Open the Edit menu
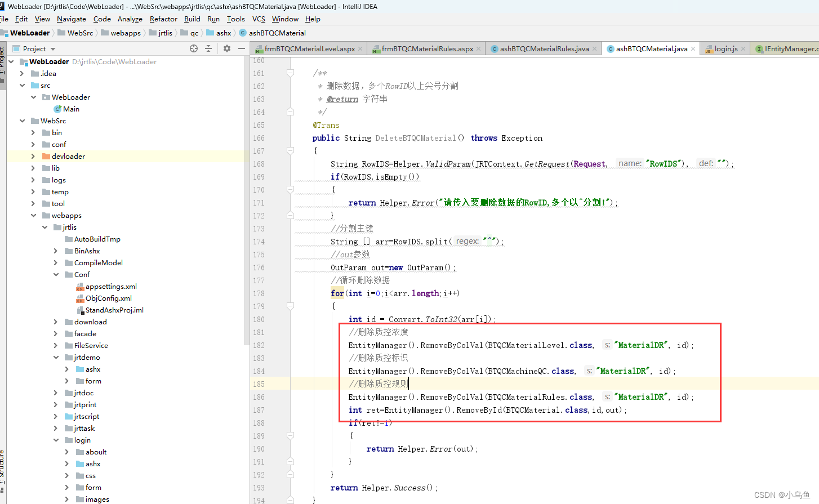 21,19
